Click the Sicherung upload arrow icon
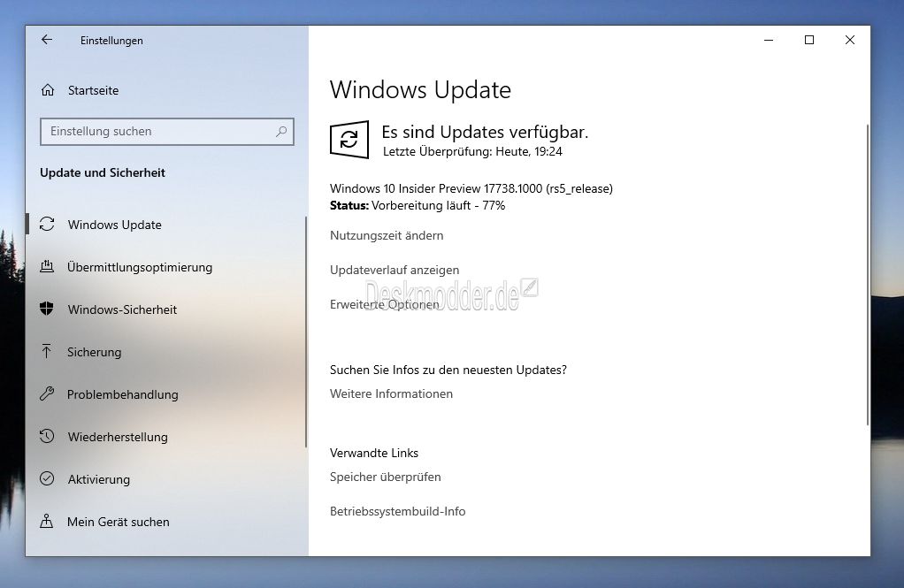 47,351
